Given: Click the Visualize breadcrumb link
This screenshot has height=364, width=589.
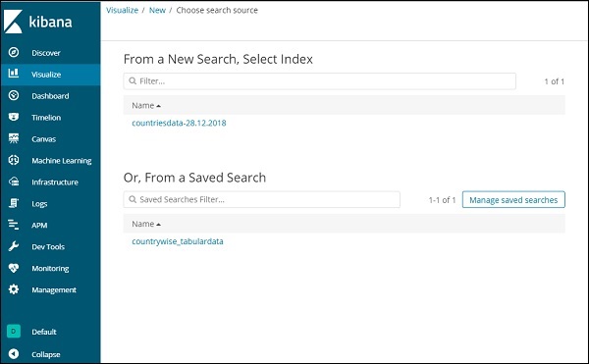Looking at the screenshot, I should coord(122,10).
